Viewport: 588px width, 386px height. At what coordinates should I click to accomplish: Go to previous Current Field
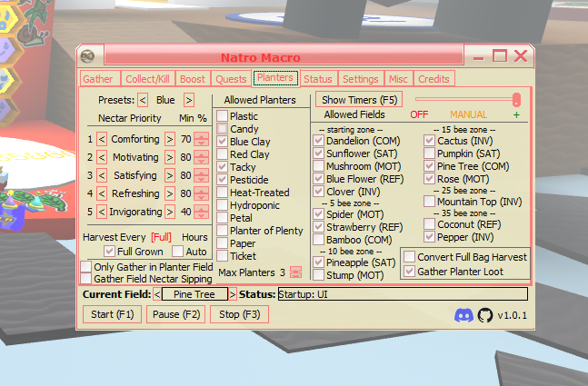pos(157,294)
